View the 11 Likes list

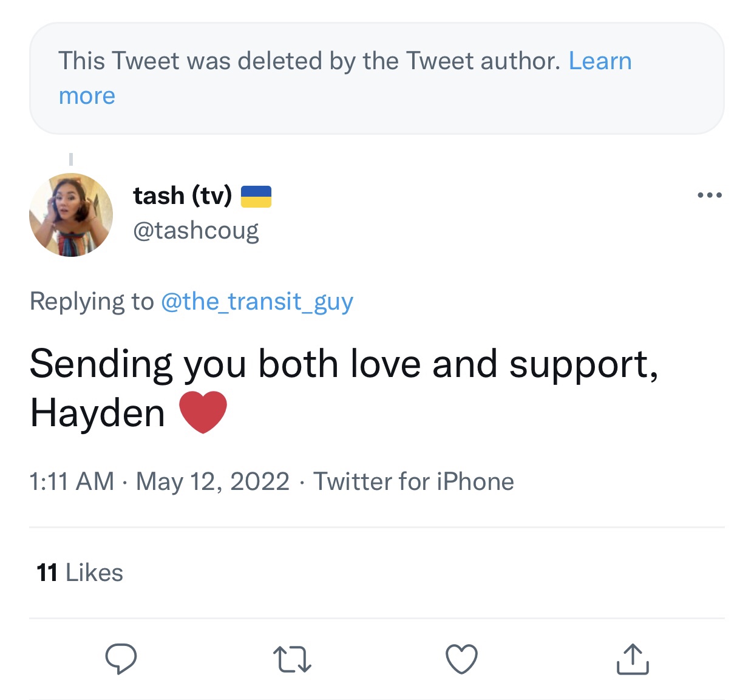pos(80,573)
